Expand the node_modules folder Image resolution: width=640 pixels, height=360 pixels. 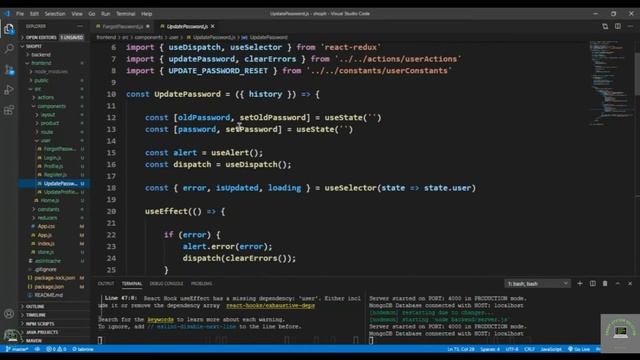(x=51, y=72)
